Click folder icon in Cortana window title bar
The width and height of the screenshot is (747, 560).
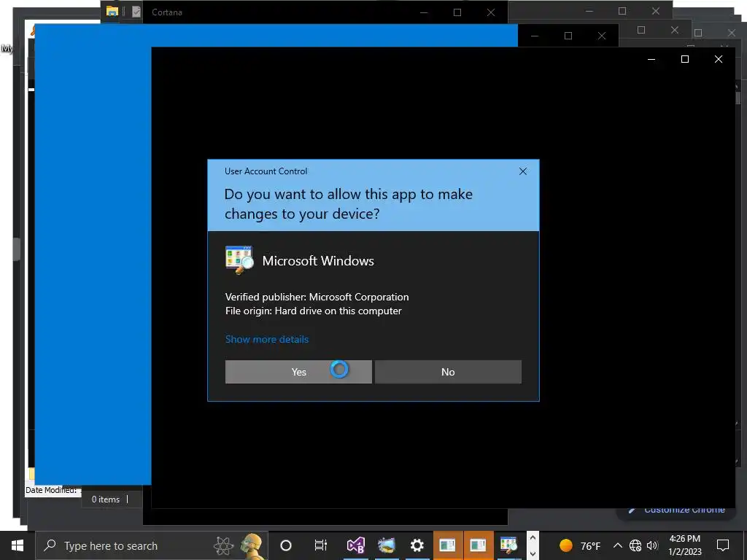[x=112, y=12]
